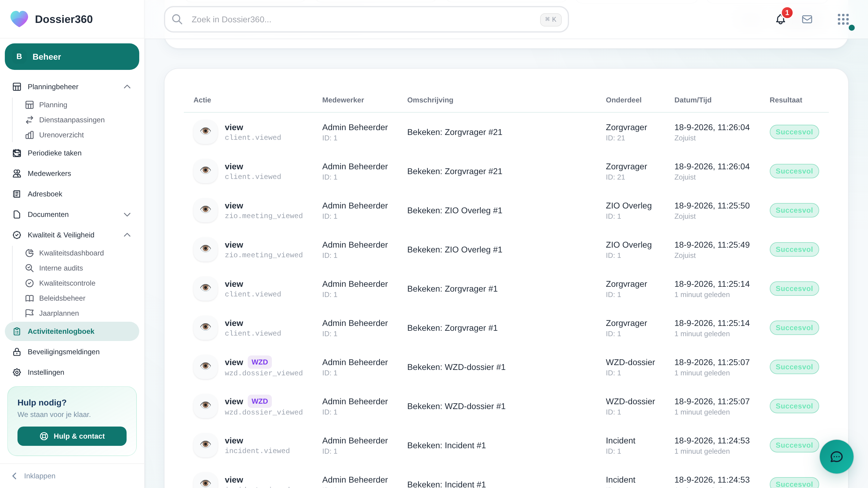
Task: Expand the Documenten section chevron
Action: 127,214
